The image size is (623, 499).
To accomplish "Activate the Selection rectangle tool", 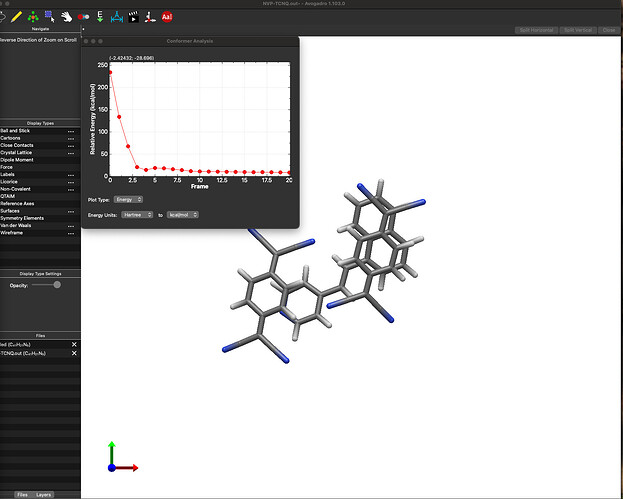I will click(49, 17).
